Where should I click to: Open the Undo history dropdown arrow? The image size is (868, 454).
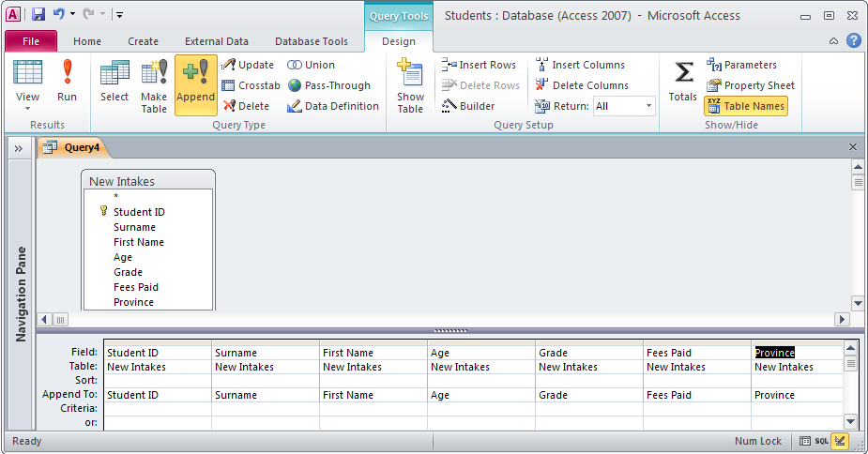click(x=72, y=14)
